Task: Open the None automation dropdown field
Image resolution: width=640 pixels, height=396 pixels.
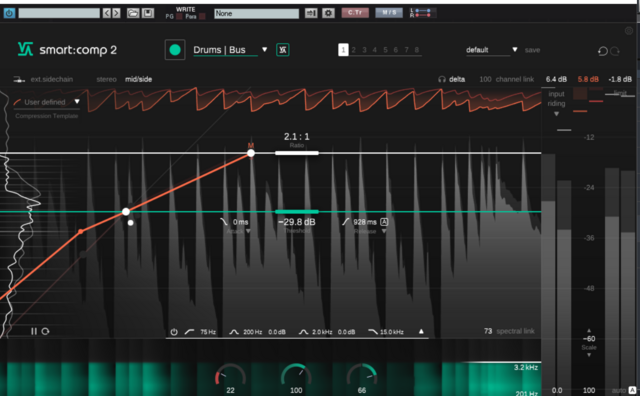Action: pyautogui.click(x=256, y=13)
